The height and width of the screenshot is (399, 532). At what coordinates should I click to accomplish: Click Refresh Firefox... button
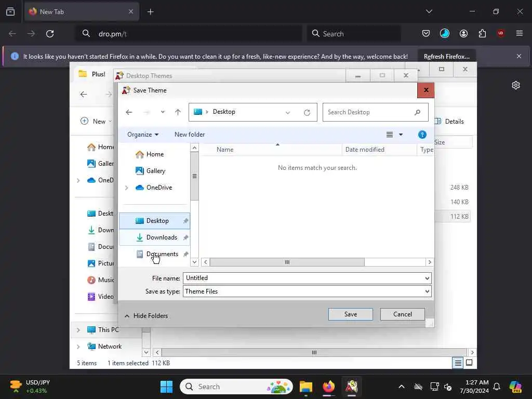tap(446, 56)
